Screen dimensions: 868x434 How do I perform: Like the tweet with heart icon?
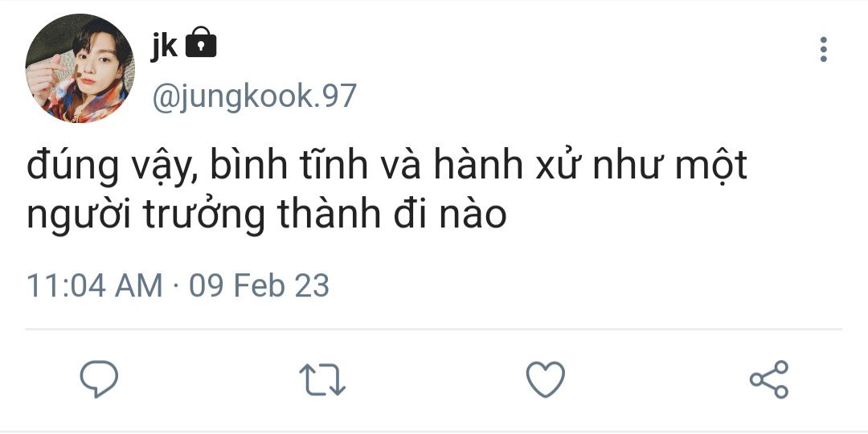click(545, 379)
